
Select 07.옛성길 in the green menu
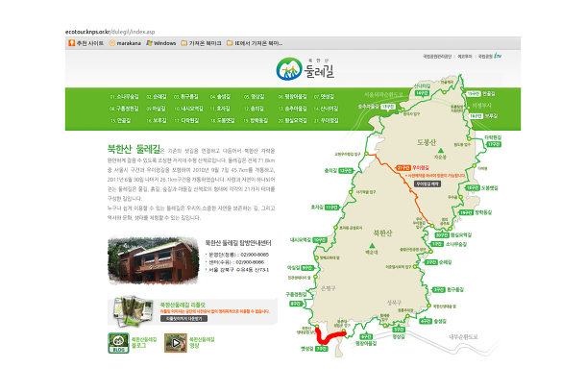(x=324, y=97)
